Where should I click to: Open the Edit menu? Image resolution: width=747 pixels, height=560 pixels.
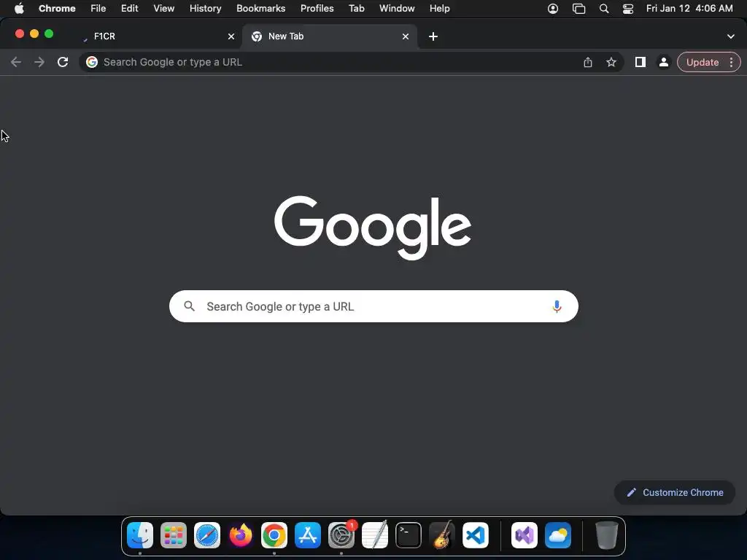(130, 9)
